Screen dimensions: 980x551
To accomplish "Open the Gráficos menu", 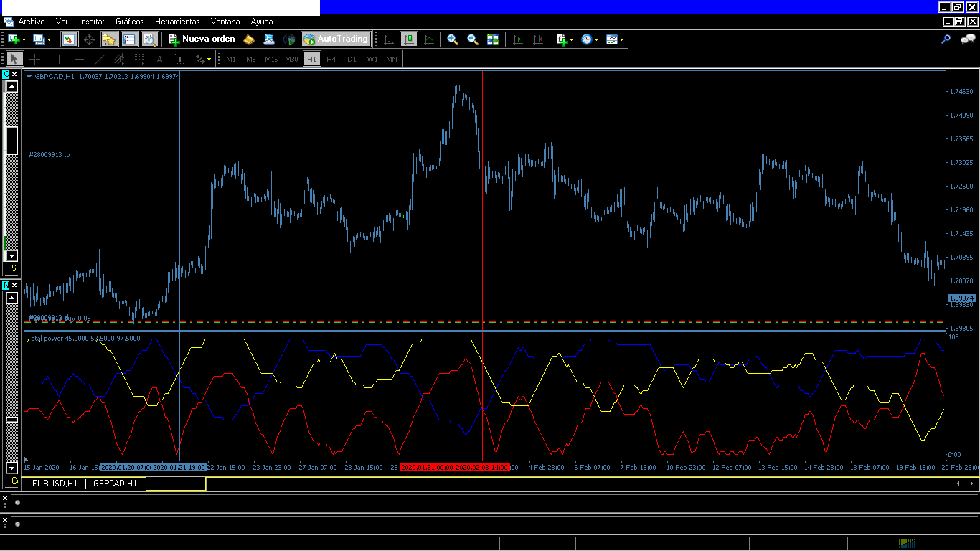I will (x=130, y=22).
